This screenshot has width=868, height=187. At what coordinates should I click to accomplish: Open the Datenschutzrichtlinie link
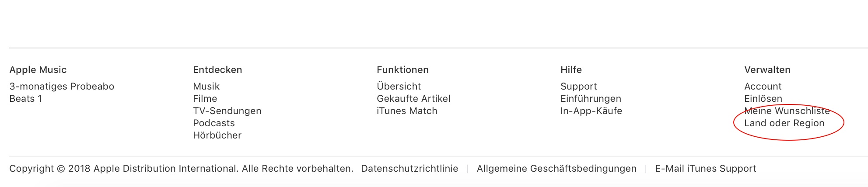(409, 169)
